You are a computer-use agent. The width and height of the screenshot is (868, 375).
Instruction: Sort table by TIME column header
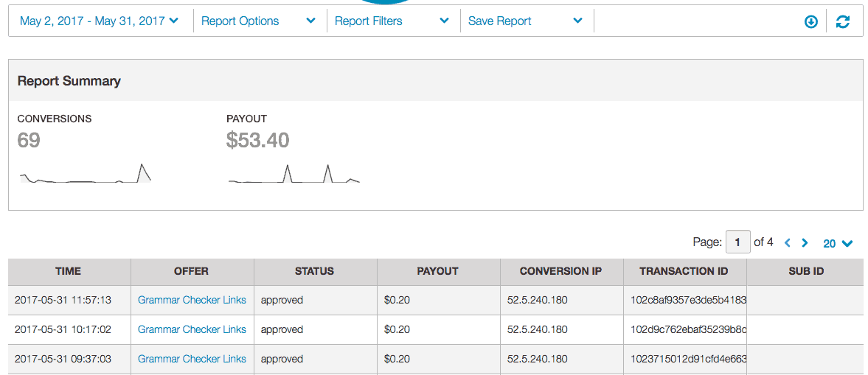click(x=69, y=271)
